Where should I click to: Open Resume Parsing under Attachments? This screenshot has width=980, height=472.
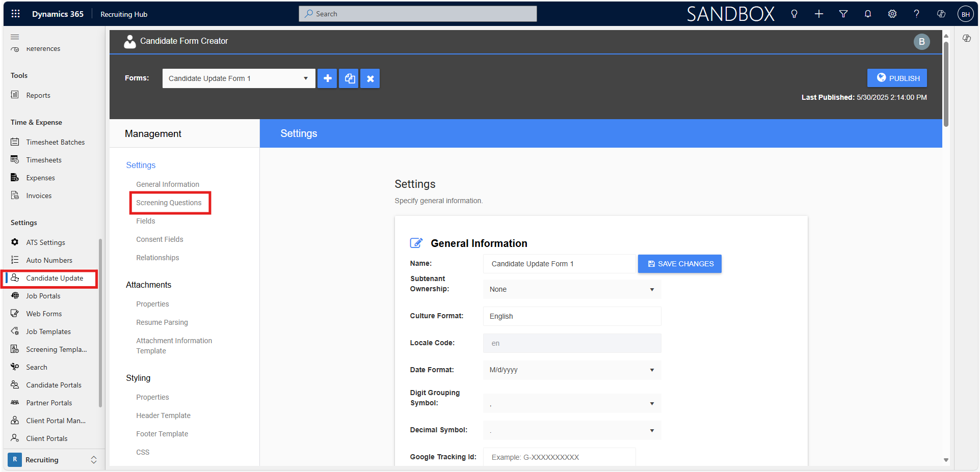(162, 322)
